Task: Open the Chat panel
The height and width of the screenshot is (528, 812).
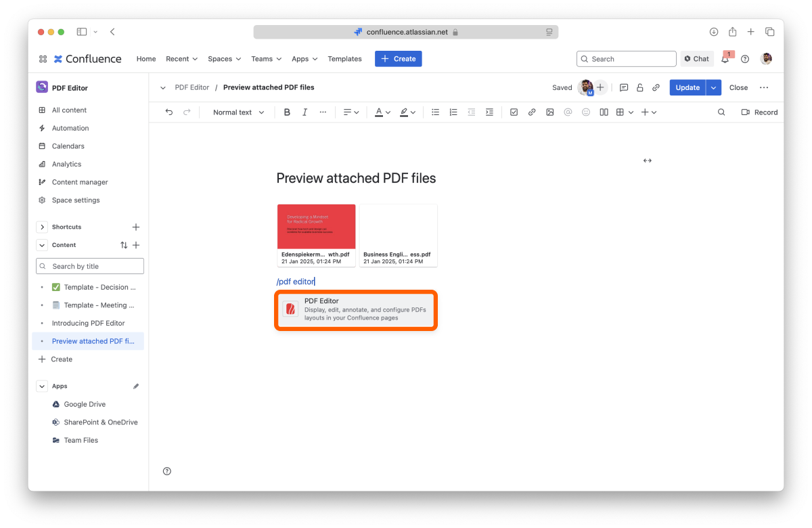Action: [x=697, y=59]
